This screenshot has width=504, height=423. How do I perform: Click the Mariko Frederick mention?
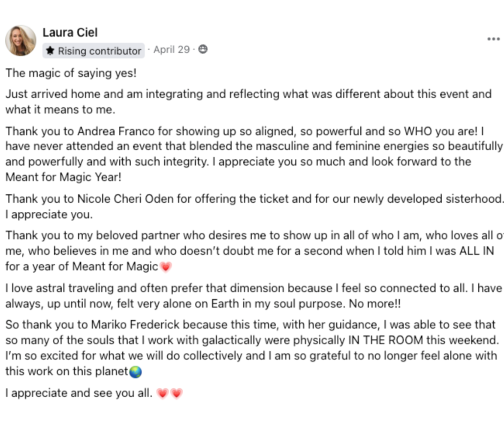(135, 325)
